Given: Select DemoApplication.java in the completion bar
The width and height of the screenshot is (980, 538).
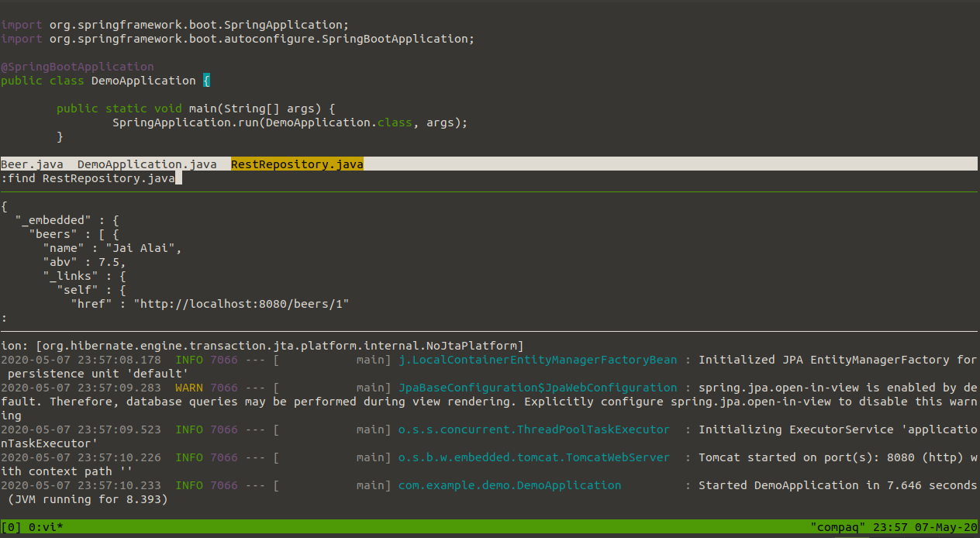Looking at the screenshot, I should click(147, 164).
